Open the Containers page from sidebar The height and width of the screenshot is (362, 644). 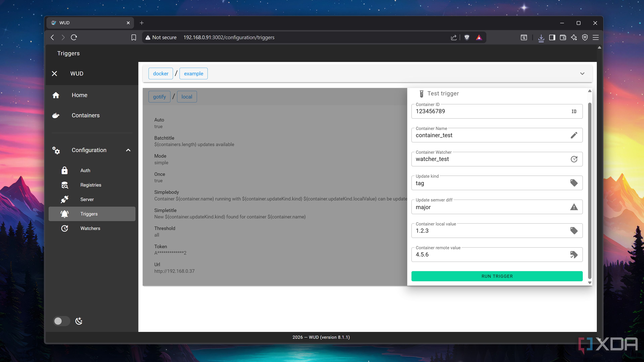(85, 115)
